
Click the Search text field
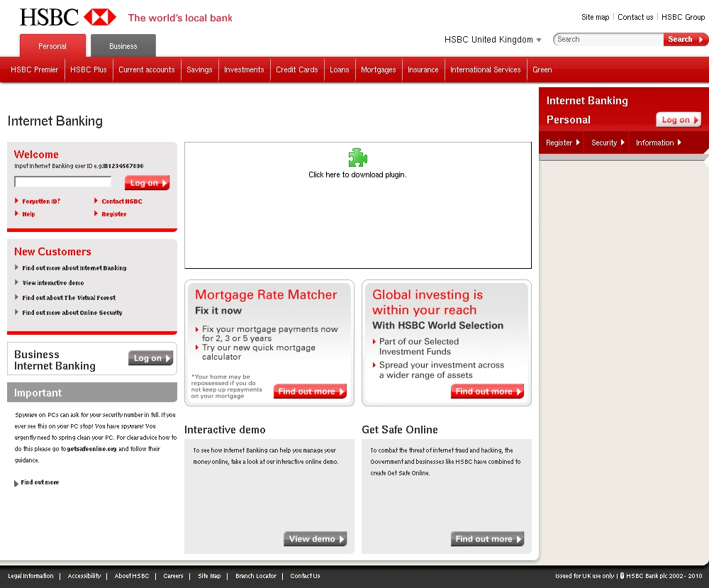(608, 39)
